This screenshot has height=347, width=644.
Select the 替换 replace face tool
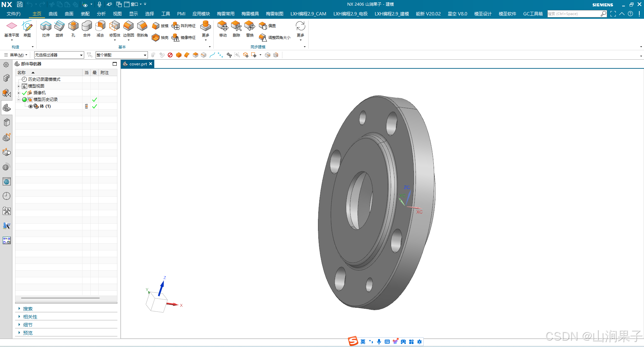click(250, 29)
